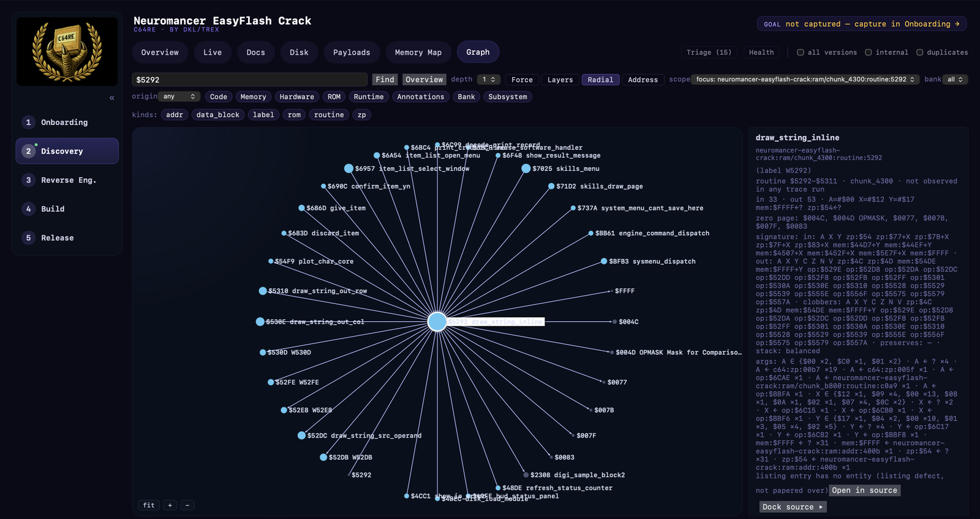Filter origin by Hardware chip
This screenshot has width=980, height=519.
296,97
